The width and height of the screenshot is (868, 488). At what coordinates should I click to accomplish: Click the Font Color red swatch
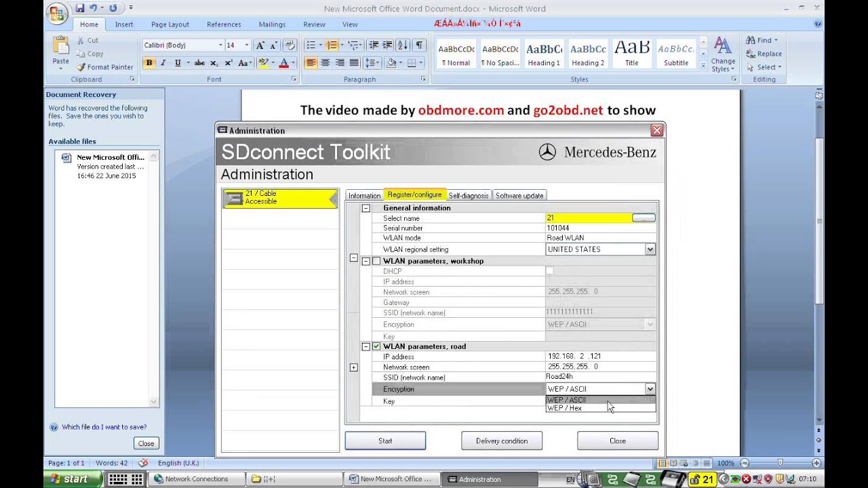point(284,63)
